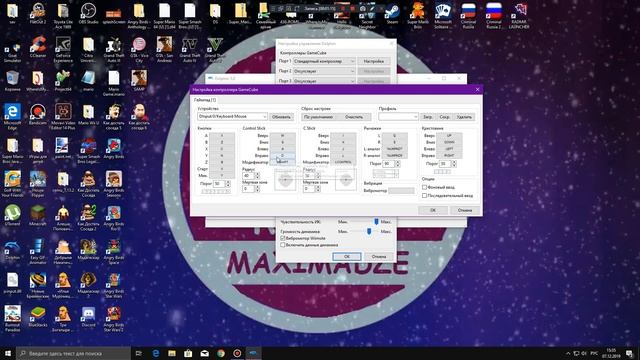Open the Movavi Video Editor desktop shortcut
The height and width of the screenshot is (360, 640).
[63, 117]
